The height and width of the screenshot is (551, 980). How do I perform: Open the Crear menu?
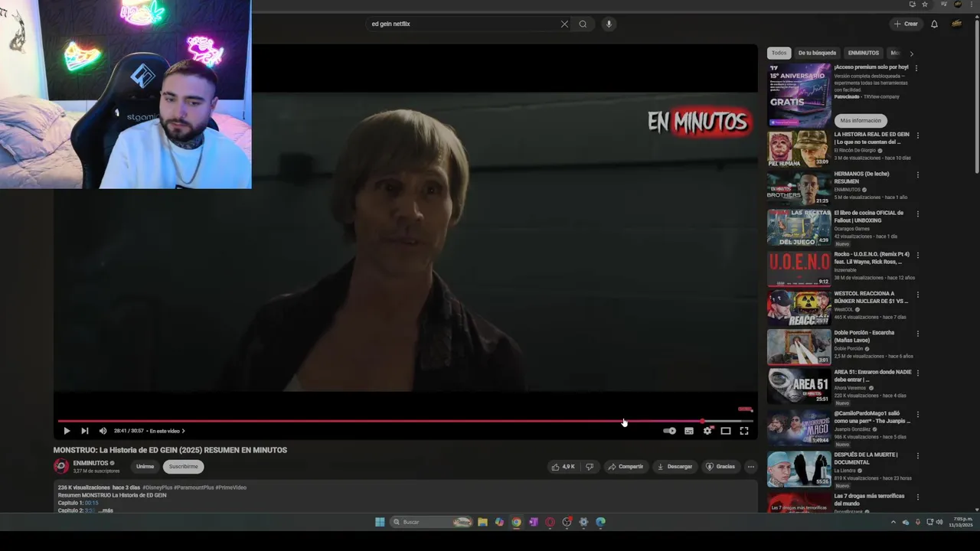905,24
